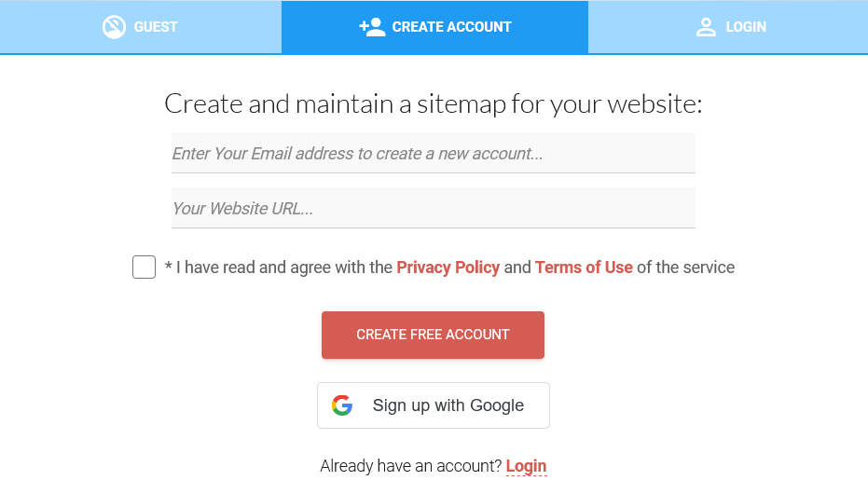
Task: Click the 'Already have an account?' text
Action: (x=410, y=466)
